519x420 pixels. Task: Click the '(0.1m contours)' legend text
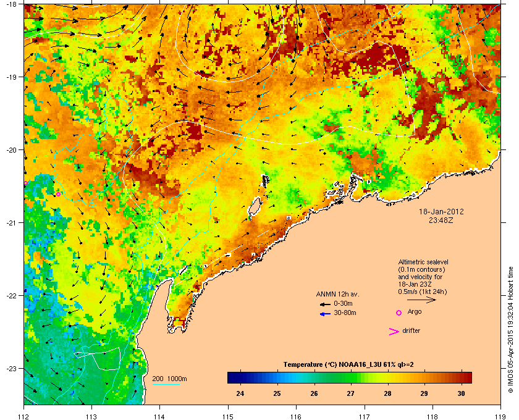coord(421,269)
